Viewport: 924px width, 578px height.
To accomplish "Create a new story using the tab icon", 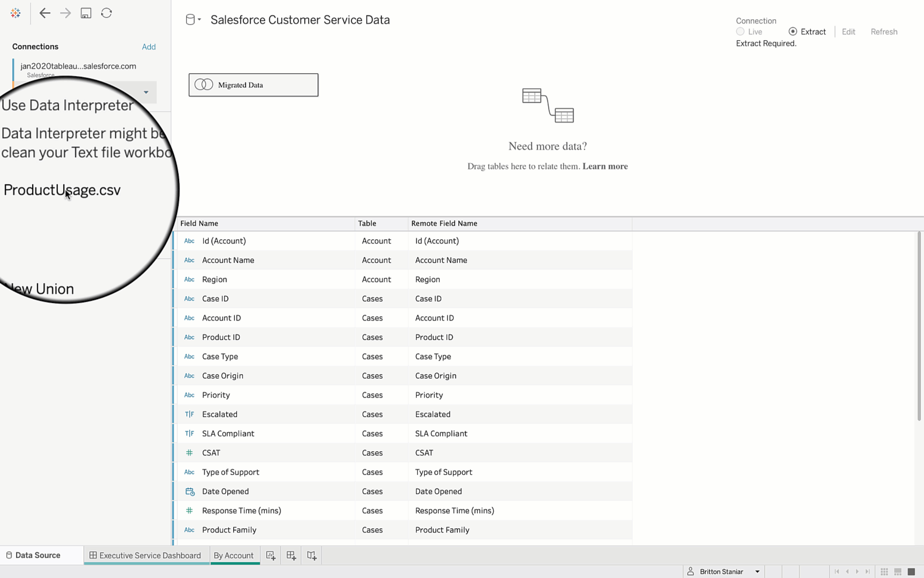I will tap(312, 556).
